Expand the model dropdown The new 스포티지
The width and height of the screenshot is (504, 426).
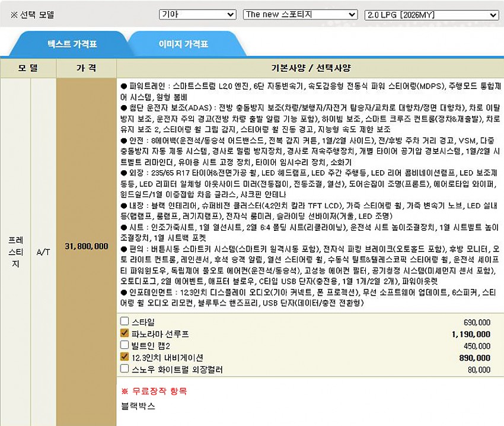click(x=300, y=14)
